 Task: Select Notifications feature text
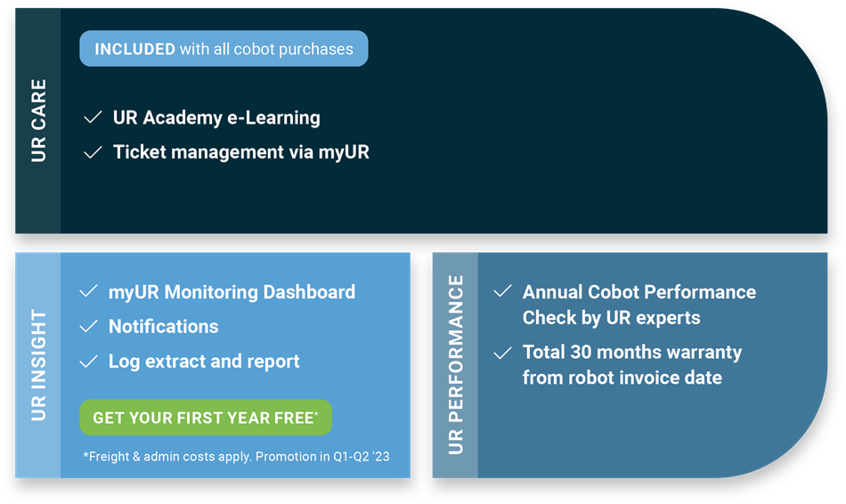point(164,327)
